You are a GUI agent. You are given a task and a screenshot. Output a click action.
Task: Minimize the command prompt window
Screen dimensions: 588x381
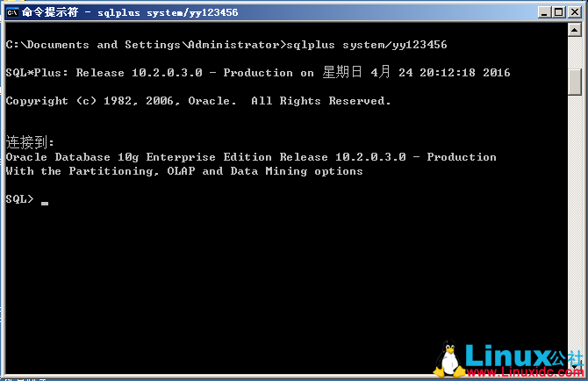[x=544, y=12]
